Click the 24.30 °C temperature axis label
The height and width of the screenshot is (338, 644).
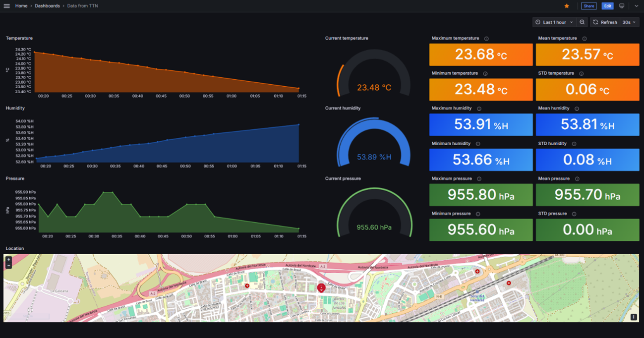pyautogui.click(x=23, y=50)
